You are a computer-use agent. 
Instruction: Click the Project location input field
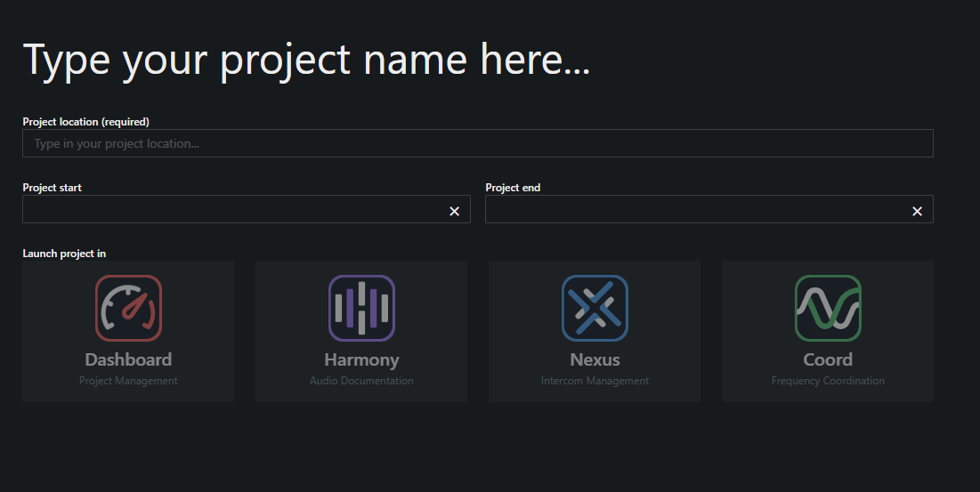[477, 143]
